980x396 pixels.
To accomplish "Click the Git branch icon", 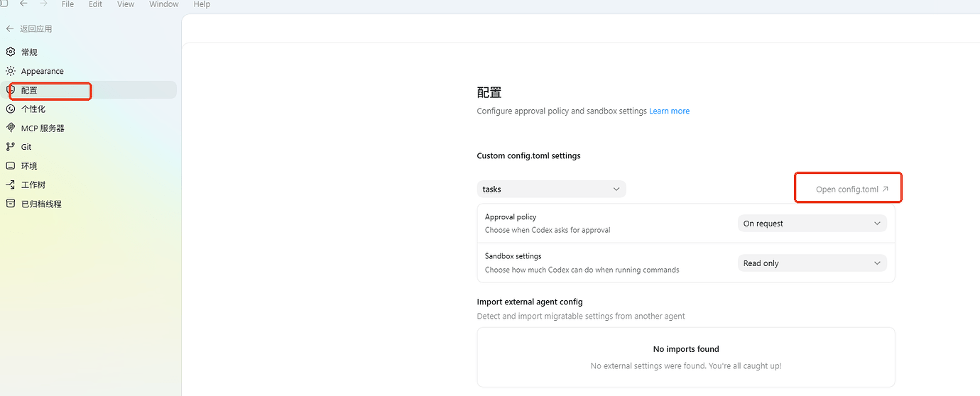I will click(11, 147).
